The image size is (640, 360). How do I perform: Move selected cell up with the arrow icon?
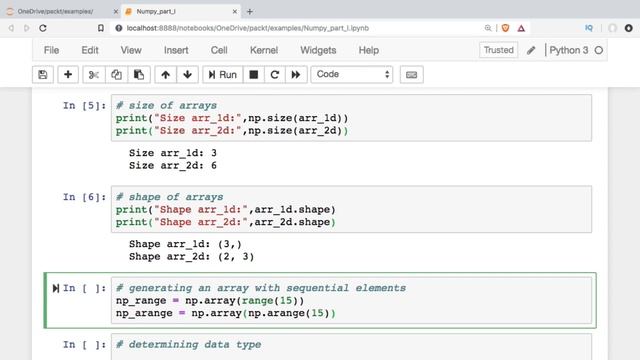click(x=165, y=75)
